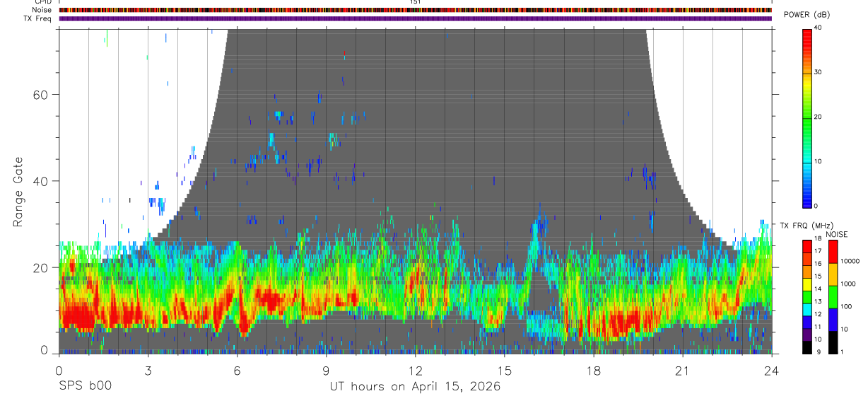
Task: Click the 12 hour tick label
Action: point(415,371)
